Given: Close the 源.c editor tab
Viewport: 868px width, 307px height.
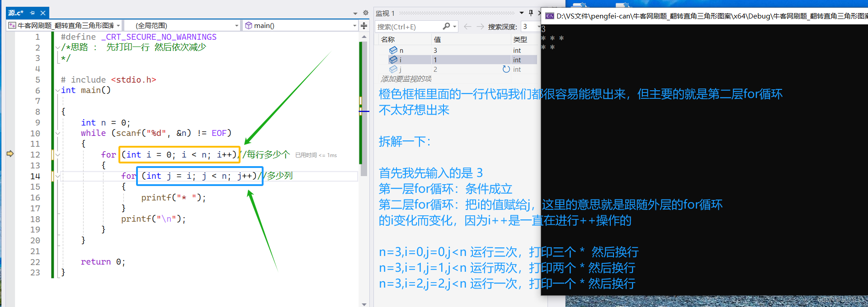Looking at the screenshot, I should tap(43, 13).
